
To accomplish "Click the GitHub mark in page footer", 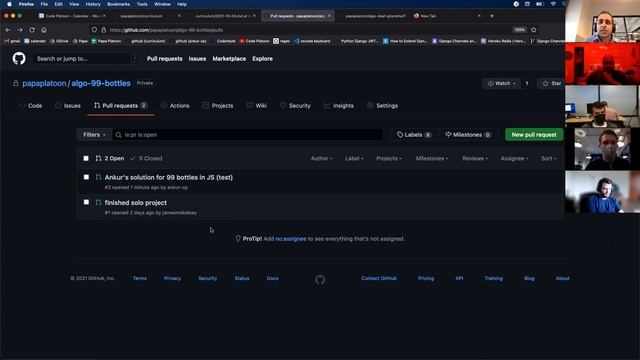I will 320,280.
